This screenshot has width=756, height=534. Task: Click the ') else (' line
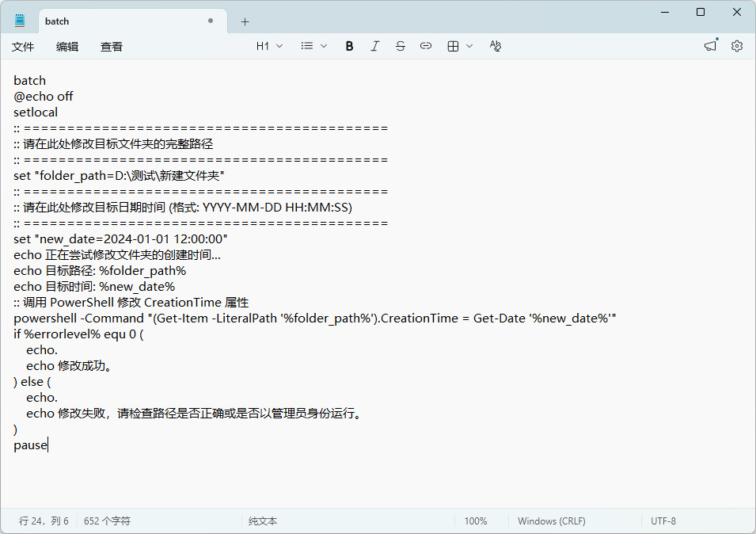[x=32, y=382]
